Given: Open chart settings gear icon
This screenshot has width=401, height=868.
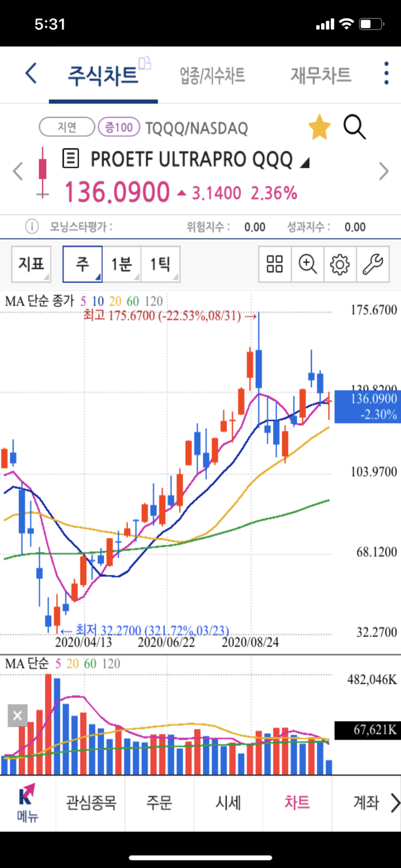Looking at the screenshot, I should (x=340, y=264).
